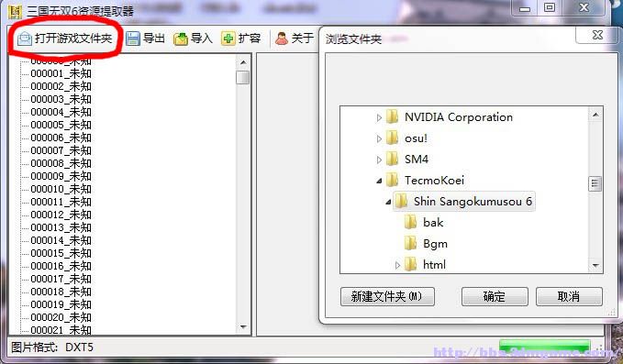The image size is (623, 364).
Task: Click the 取消 cancel button
Action: click(x=569, y=296)
